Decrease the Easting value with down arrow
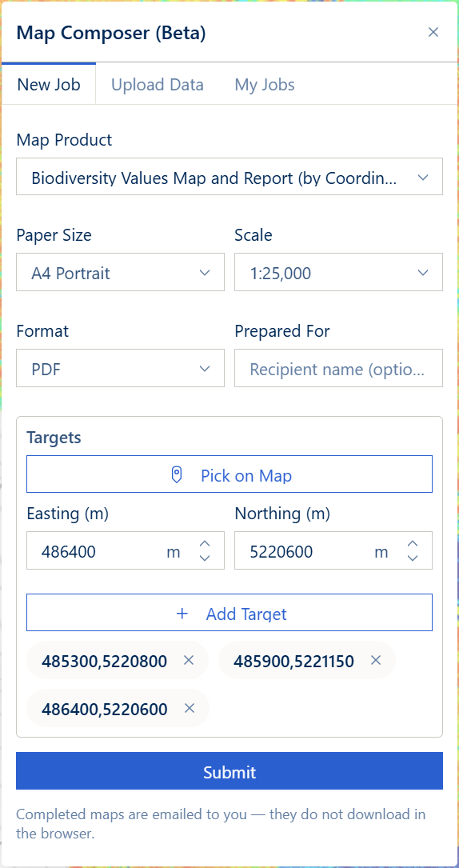The width and height of the screenshot is (459, 868). 205,558
